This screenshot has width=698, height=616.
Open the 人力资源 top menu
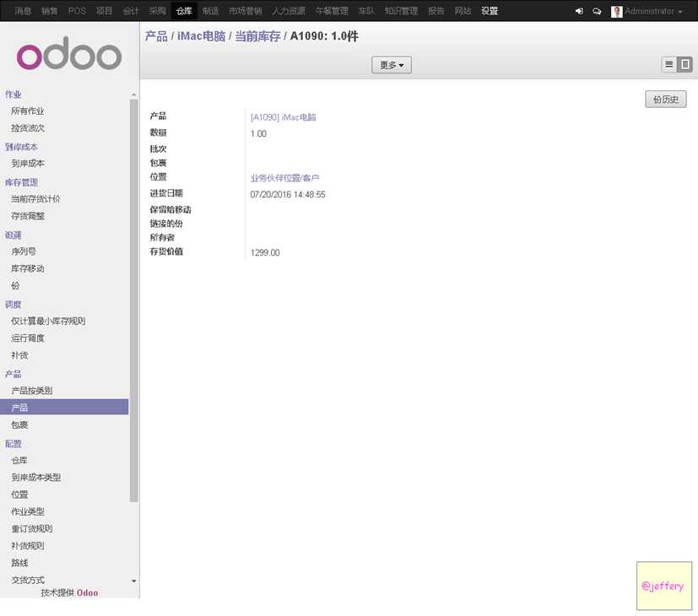coord(289,11)
